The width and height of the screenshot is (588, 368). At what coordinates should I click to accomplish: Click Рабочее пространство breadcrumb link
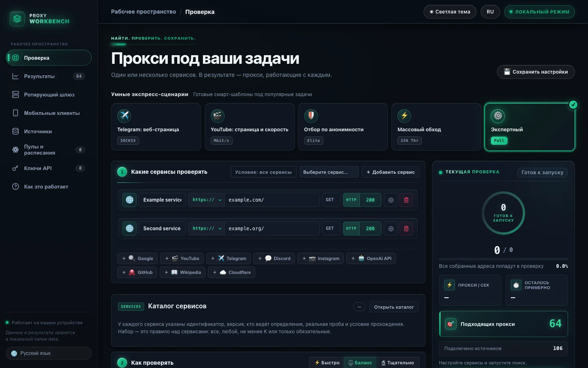[x=143, y=12]
